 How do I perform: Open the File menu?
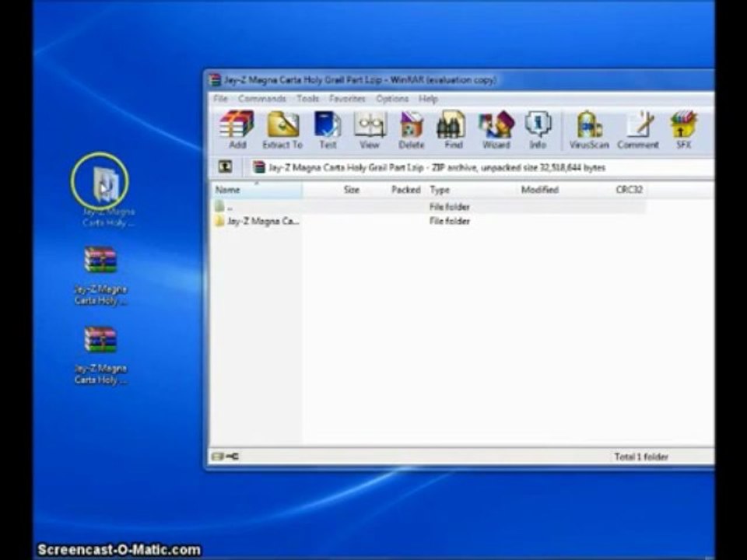pyautogui.click(x=220, y=99)
